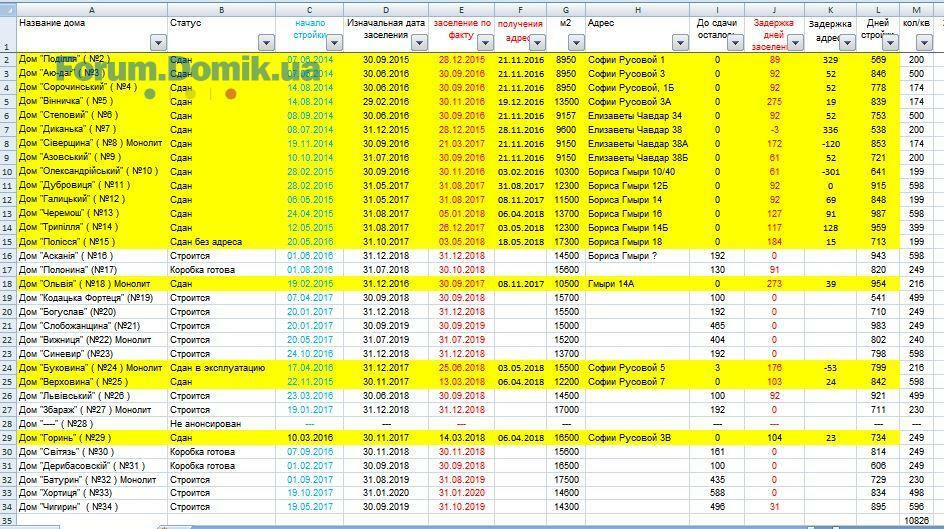Click Коробка готова status of Дом Полонина

coord(222,270)
